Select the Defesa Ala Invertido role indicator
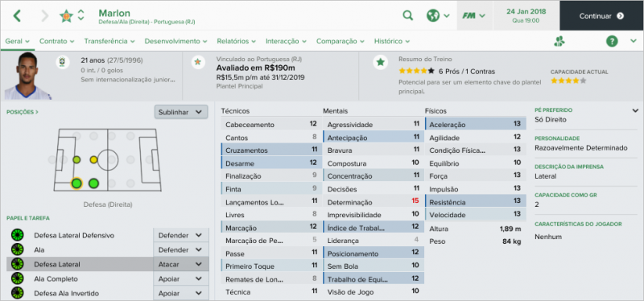The image size is (644, 301). coord(18,293)
